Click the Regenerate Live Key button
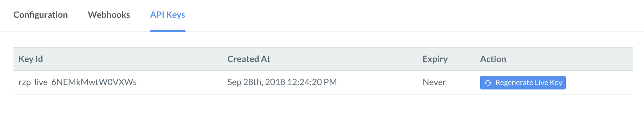The width and height of the screenshot is (644, 120). 523,83
